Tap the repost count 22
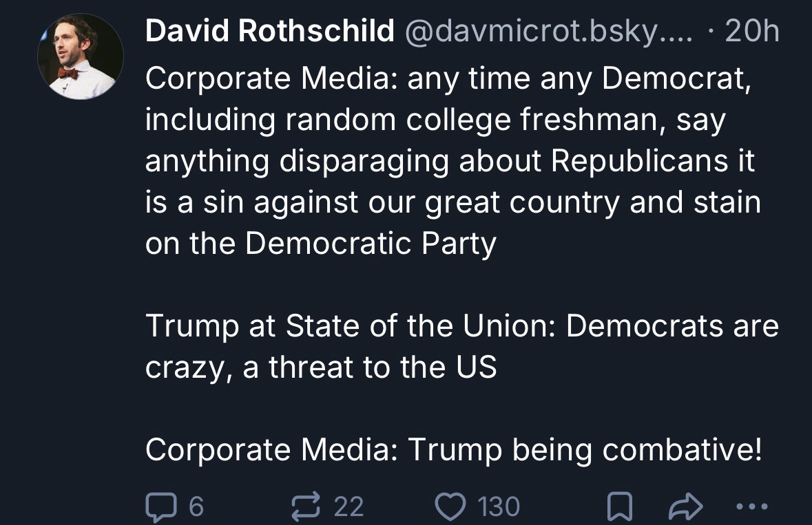 (x=348, y=507)
